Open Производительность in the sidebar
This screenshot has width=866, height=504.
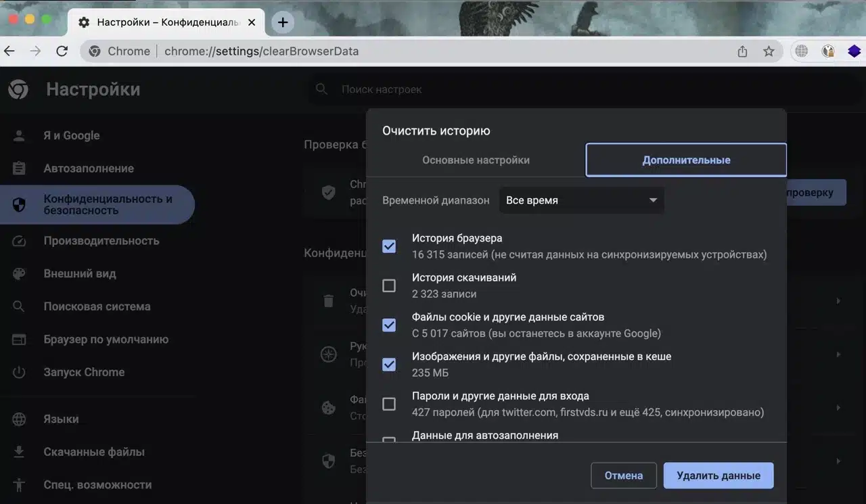tap(101, 241)
